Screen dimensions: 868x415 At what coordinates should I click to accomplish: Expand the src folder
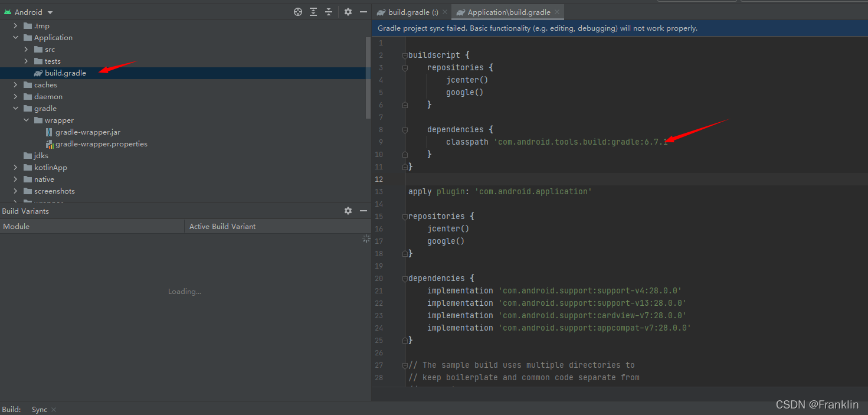pyautogui.click(x=27, y=49)
